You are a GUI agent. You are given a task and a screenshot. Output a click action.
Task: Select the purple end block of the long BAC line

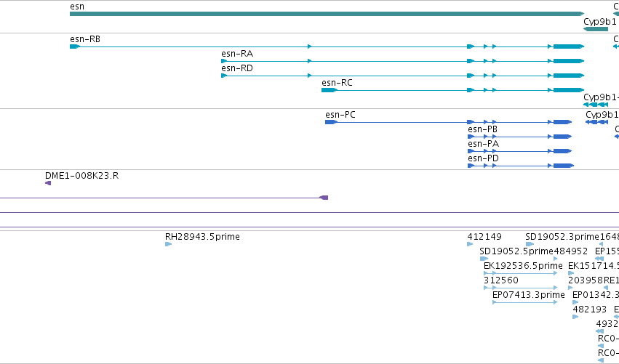coord(324,198)
